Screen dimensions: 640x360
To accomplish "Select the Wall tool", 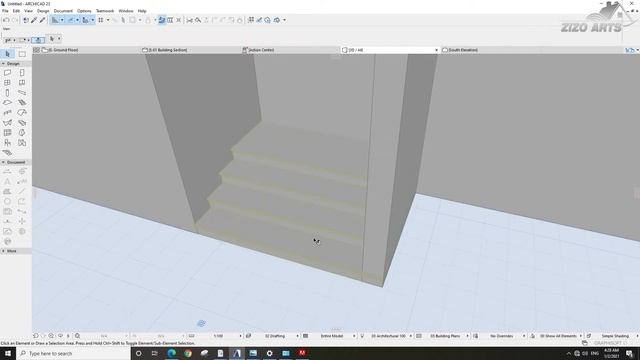I will tap(7, 73).
